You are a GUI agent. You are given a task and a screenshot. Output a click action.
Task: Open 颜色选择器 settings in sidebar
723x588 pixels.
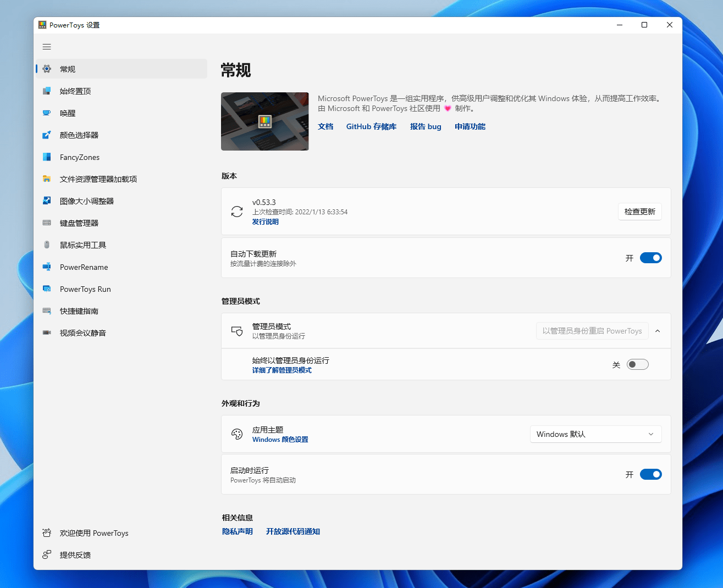coord(47,135)
